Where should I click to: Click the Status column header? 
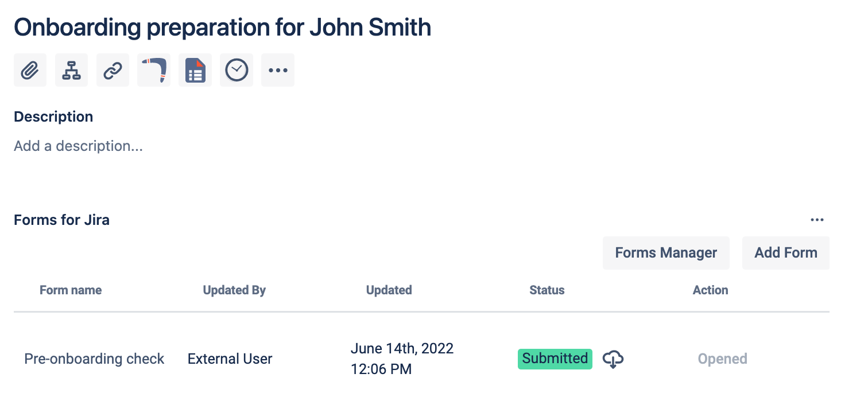(x=547, y=290)
